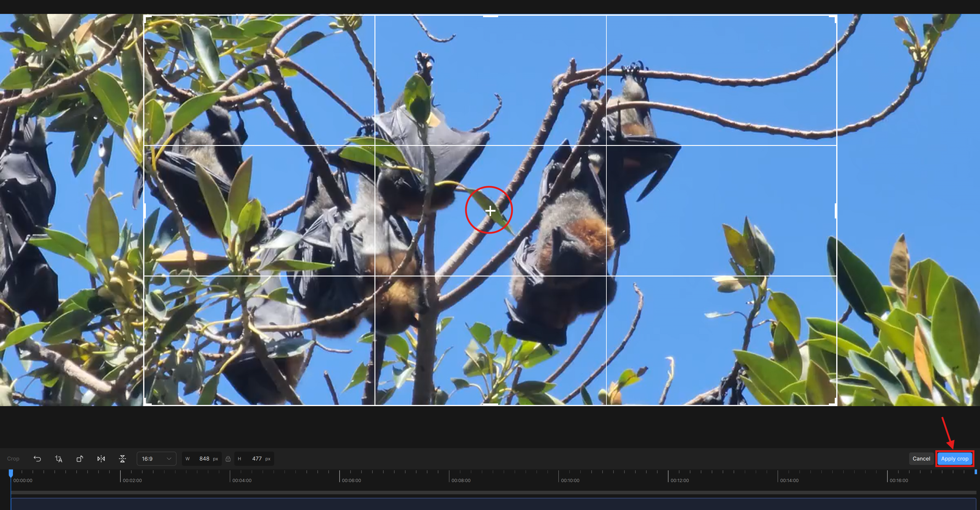
Task: Click the crosshair at the crop center
Action: point(490,210)
